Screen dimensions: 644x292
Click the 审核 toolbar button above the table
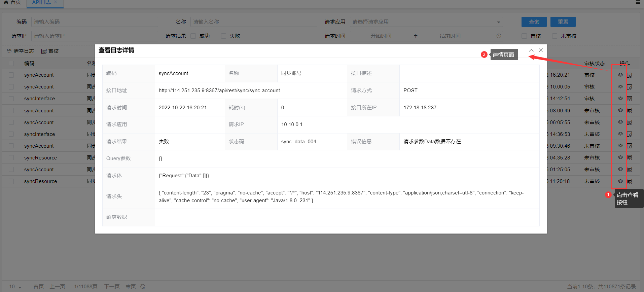[50, 51]
